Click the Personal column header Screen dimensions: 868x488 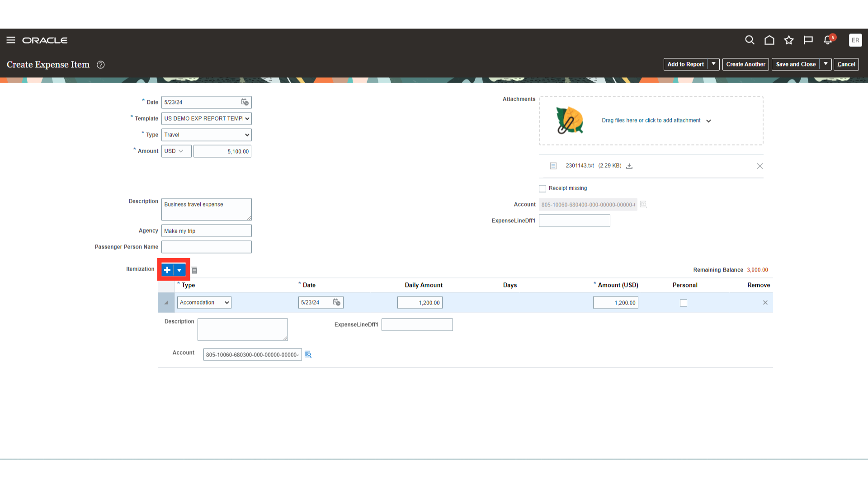685,285
